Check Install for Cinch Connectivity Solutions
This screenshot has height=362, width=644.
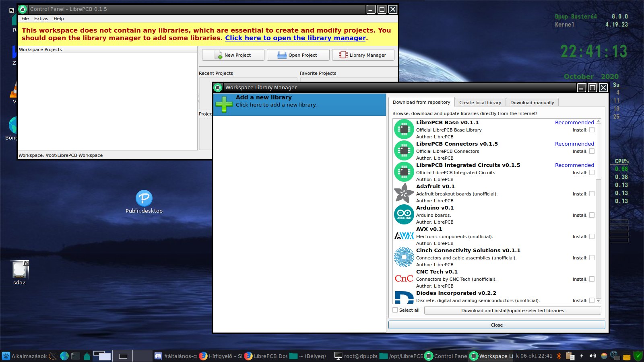(x=592, y=258)
